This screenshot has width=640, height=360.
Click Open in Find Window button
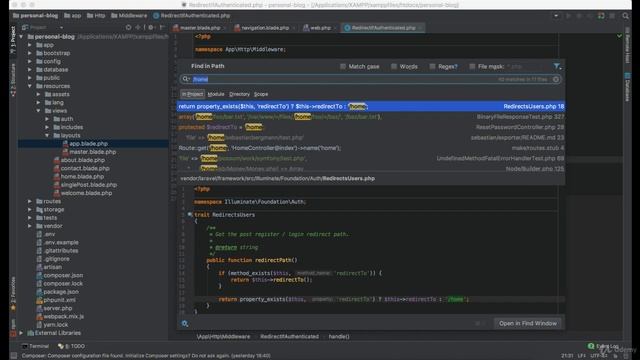point(528,323)
